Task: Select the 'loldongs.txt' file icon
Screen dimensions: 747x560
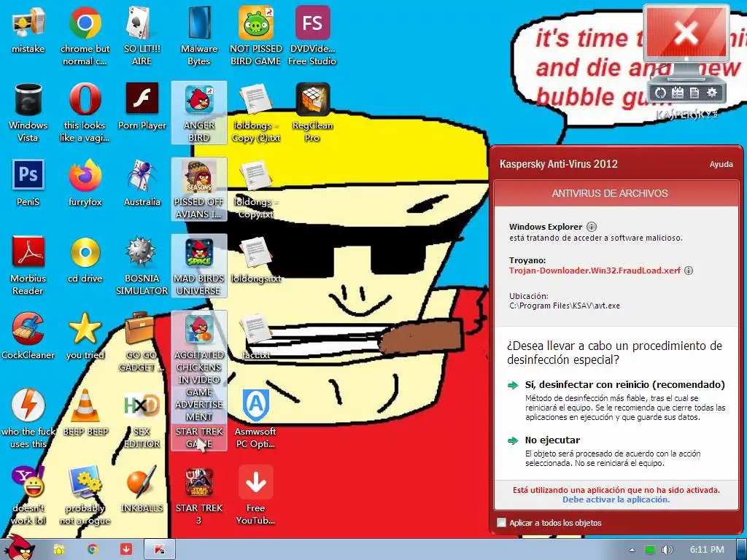Action: coord(256,260)
